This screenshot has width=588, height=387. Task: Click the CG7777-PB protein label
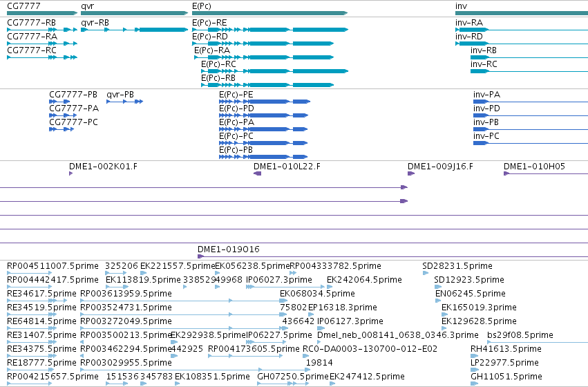pos(73,95)
